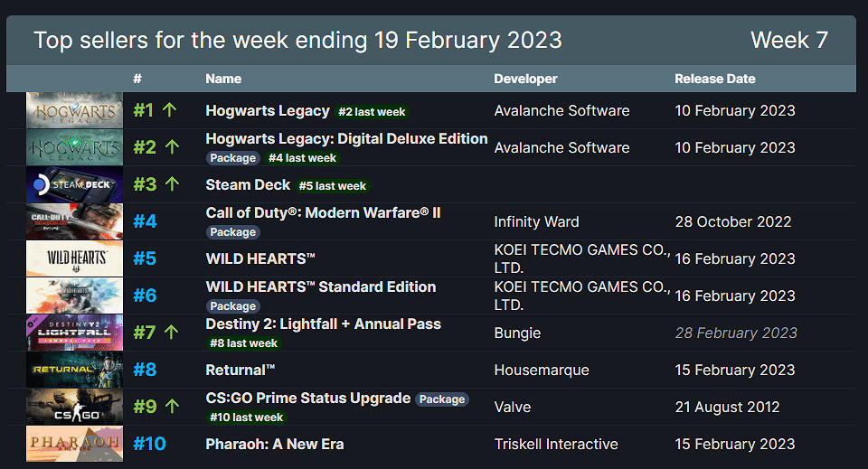Screen dimensions: 868x469
Task: Open Call of Duty: Modern Warfare II page
Action: [323, 212]
